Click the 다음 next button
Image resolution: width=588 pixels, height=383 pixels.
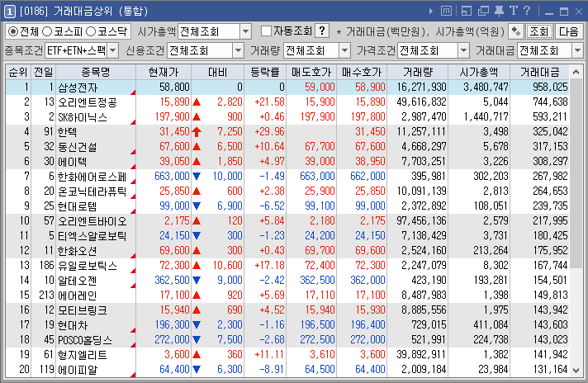569,31
